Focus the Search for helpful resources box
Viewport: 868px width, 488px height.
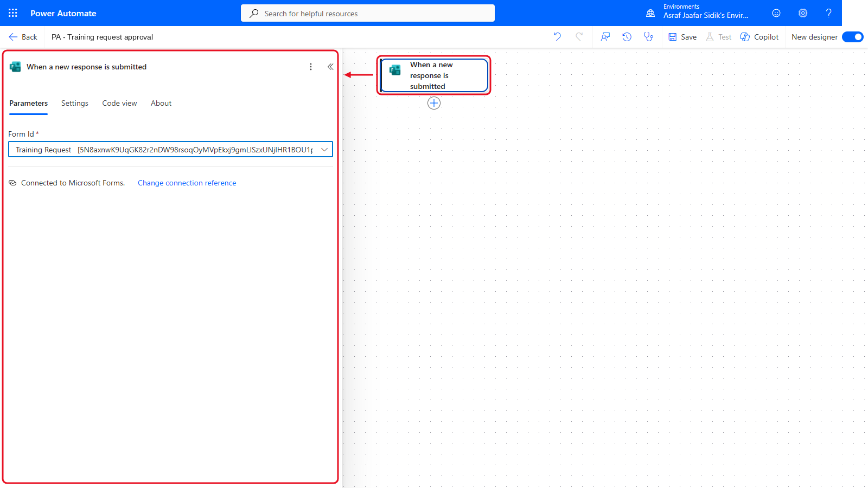tap(368, 13)
